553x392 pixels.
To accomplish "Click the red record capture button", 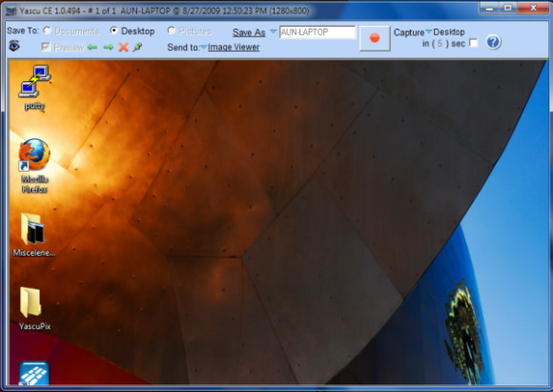I will (x=375, y=38).
